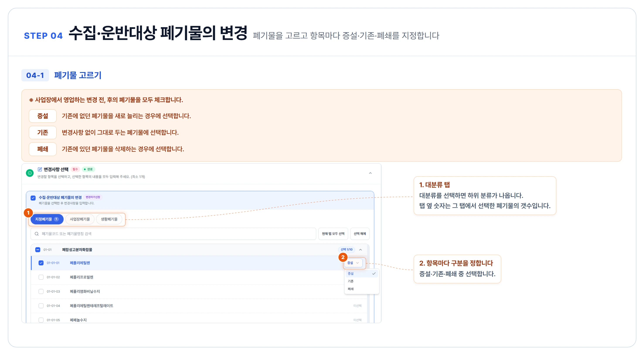This screenshot has height=355, width=644.
Task: Click 미선택 on the 01-01-04 row
Action: pyautogui.click(x=357, y=306)
